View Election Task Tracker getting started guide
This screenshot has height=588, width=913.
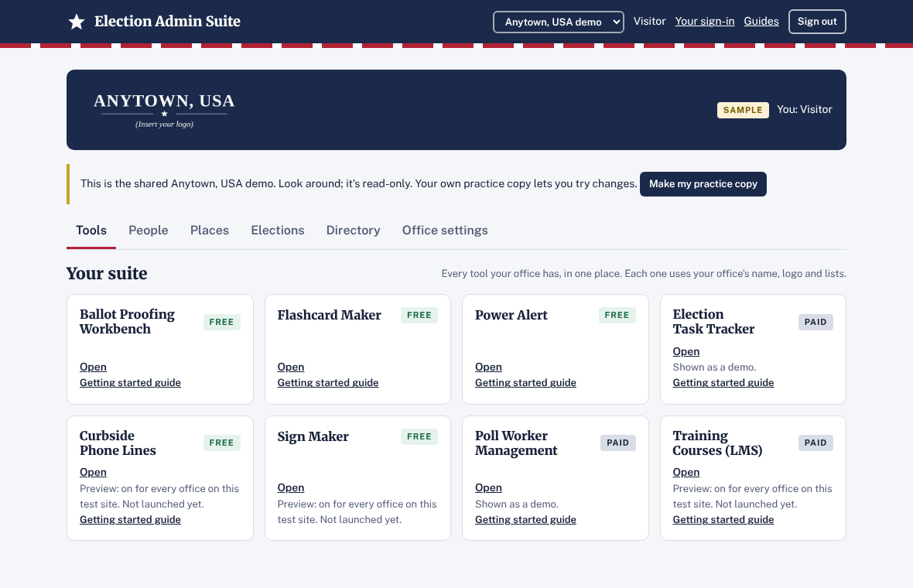click(x=723, y=382)
